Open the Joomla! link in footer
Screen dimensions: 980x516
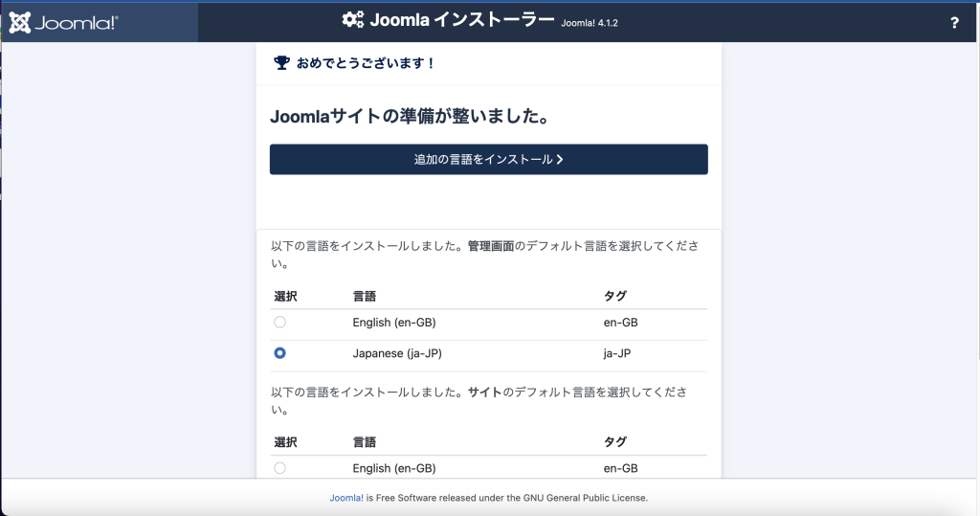[346, 498]
